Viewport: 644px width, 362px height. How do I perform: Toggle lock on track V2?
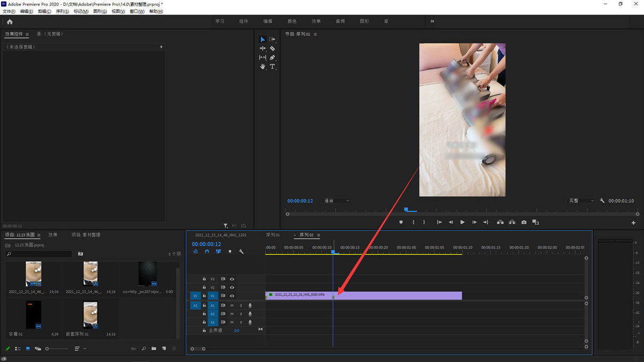pyautogui.click(x=204, y=287)
